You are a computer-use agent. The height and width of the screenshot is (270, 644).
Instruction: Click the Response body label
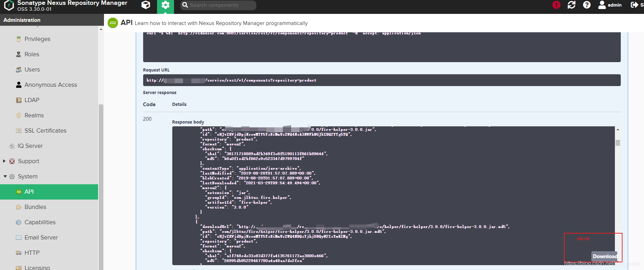188,122
